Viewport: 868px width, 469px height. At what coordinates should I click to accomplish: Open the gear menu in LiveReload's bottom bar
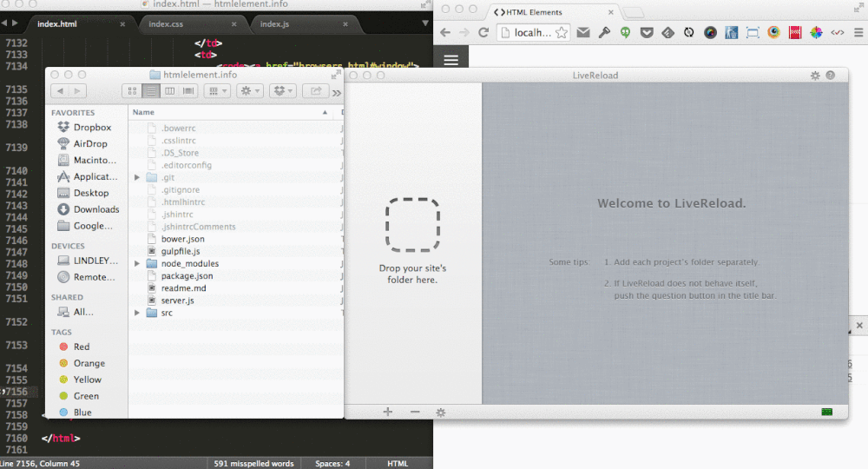tap(441, 412)
